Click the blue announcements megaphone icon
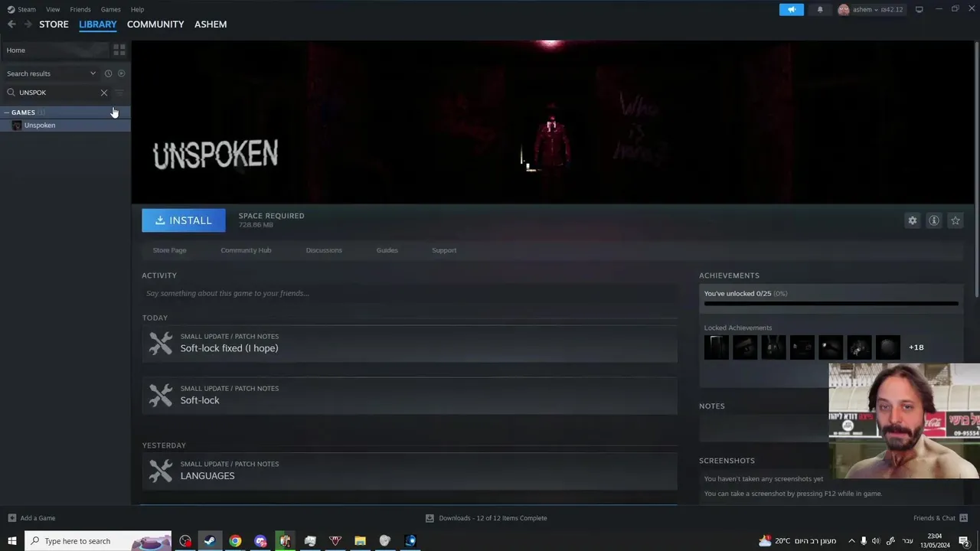 (792, 9)
